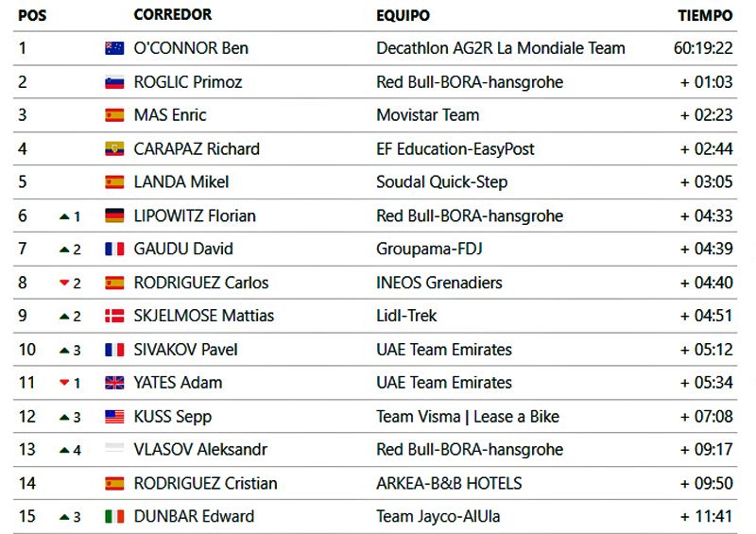The image size is (756, 534).
Task: Click the green up arrow for GAUDU David
Action: click(x=64, y=250)
